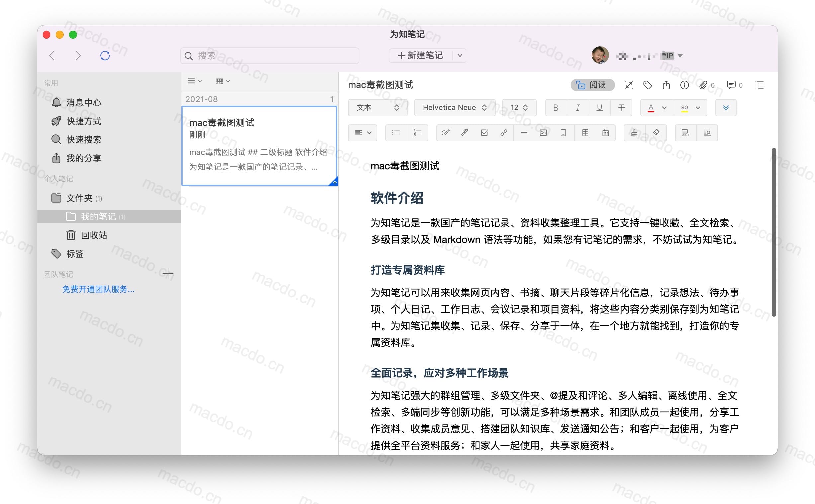Click the format painter brush icon

click(634, 133)
